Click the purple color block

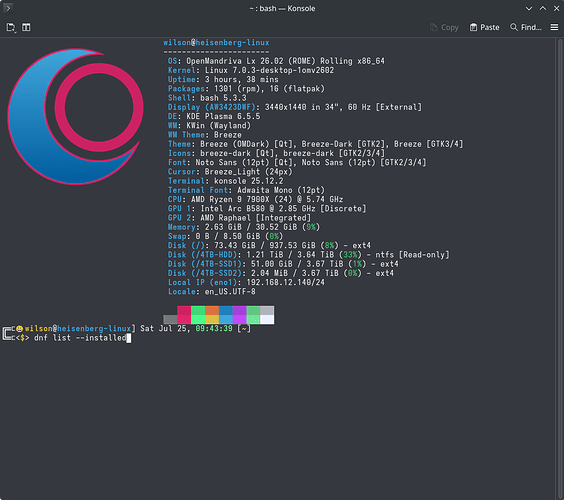pos(239,315)
